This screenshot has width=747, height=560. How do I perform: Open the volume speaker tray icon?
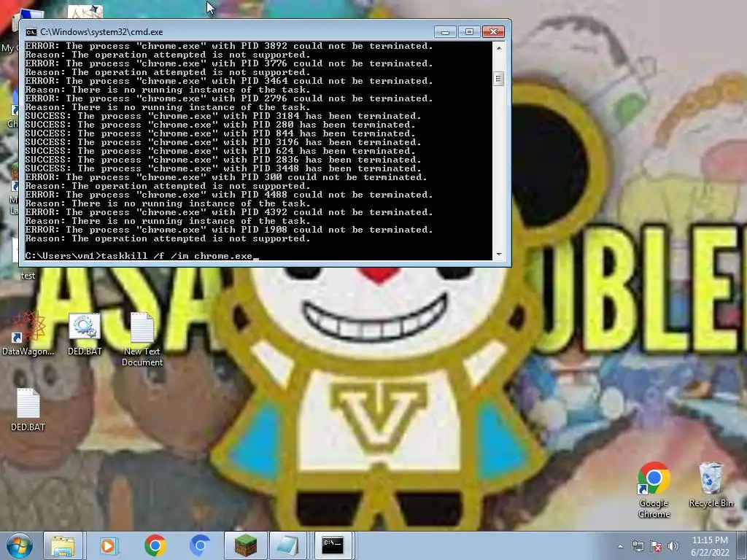(673, 546)
